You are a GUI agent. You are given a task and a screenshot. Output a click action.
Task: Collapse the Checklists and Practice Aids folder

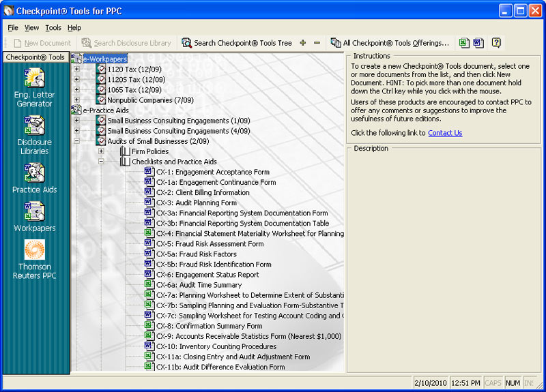[x=101, y=162]
